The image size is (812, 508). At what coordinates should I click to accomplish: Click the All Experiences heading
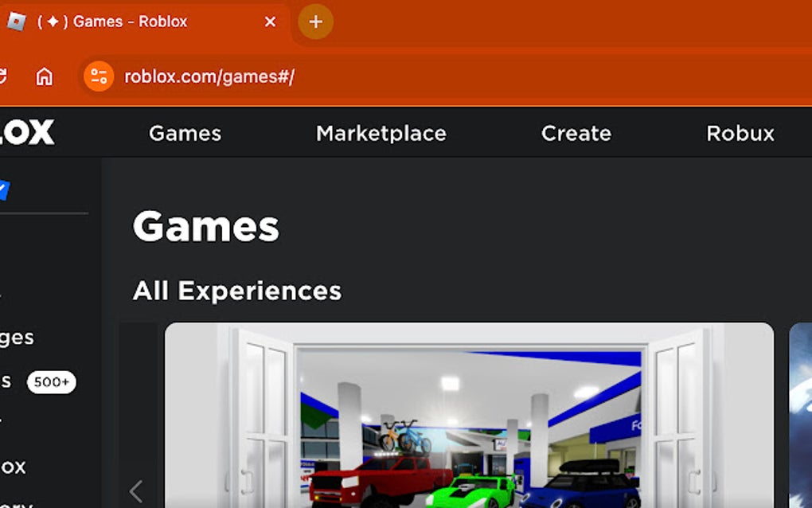pos(236,291)
